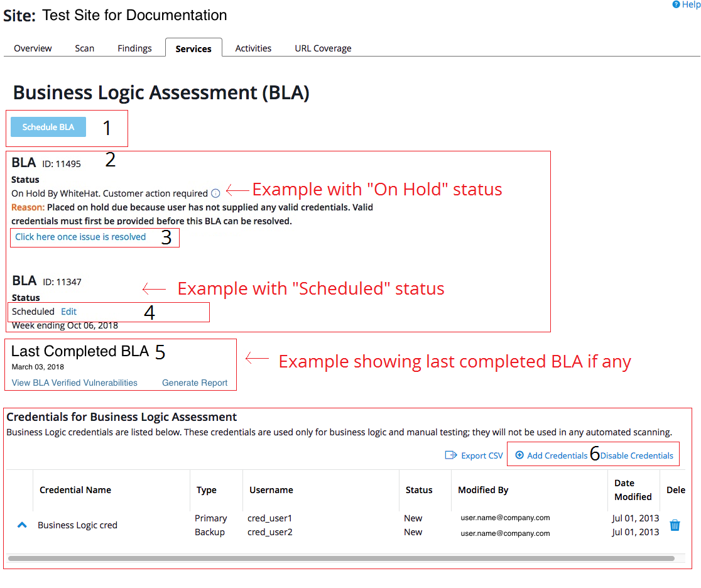Click the info icon beside On Hold status
The height and width of the screenshot is (588, 701).
coord(215,193)
